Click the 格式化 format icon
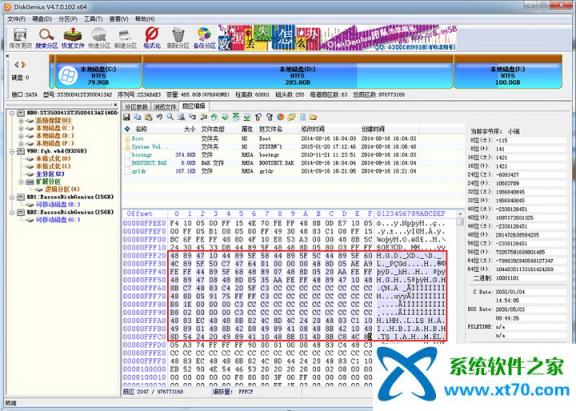 coord(152,38)
